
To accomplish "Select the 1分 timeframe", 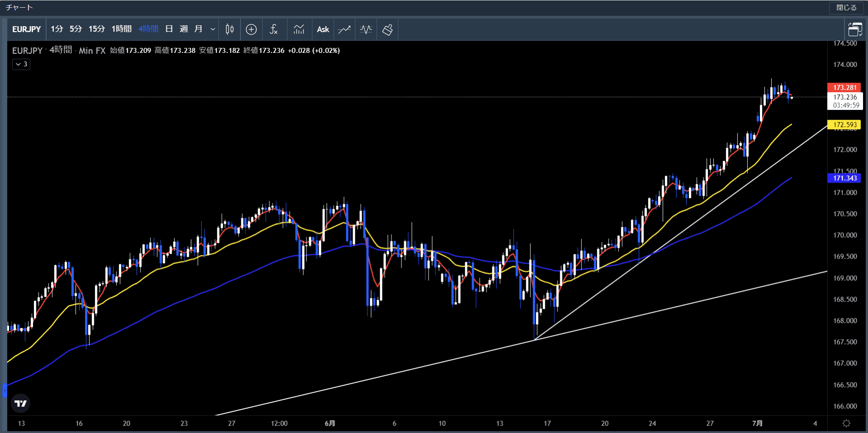I will [57, 29].
